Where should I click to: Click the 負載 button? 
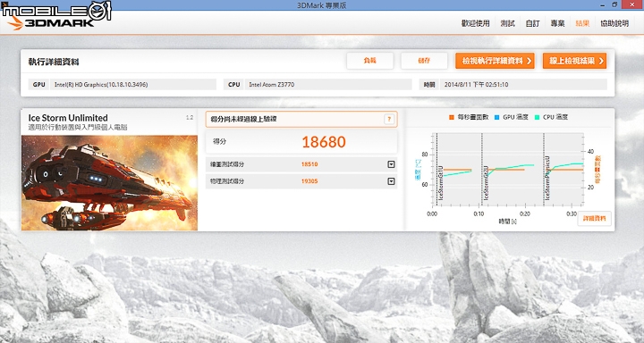[370, 61]
